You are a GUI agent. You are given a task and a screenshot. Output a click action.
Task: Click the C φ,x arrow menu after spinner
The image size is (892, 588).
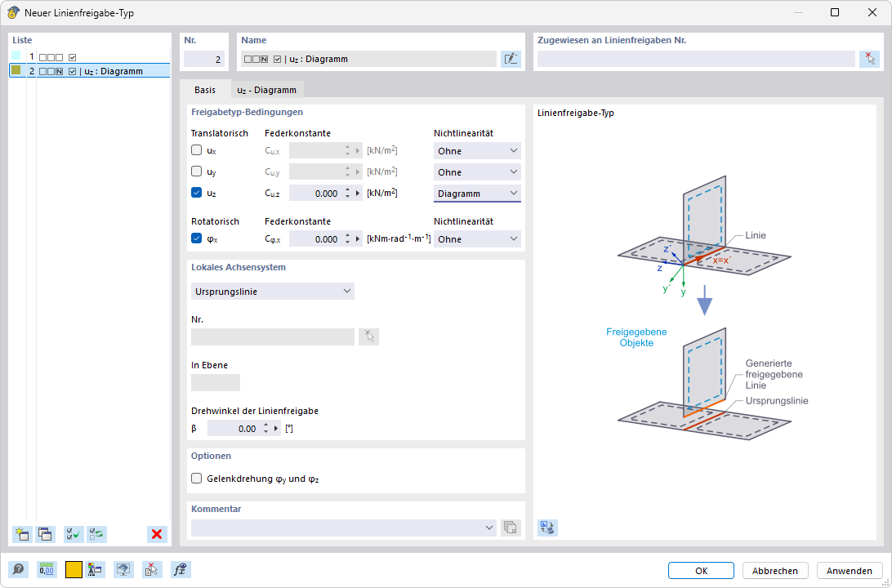point(358,239)
